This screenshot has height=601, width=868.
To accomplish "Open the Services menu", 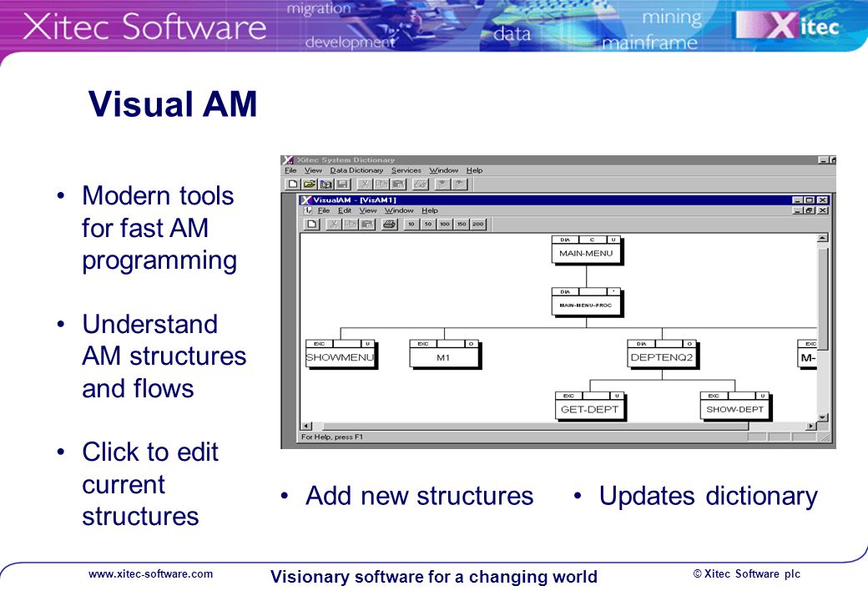I will [x=406, y=170].
